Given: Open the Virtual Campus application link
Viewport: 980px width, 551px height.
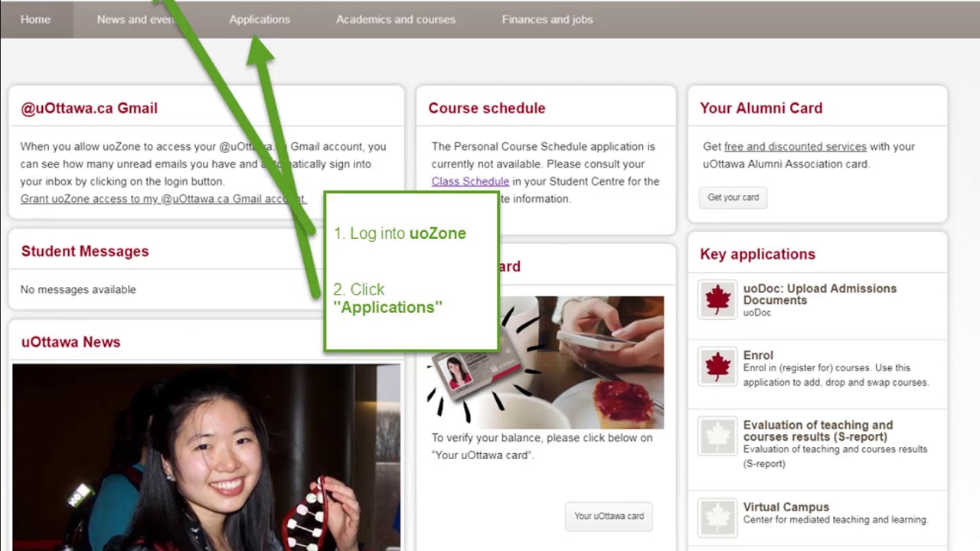Looking at the screenshot, I should pyautogui.click(x=786, y=507).
